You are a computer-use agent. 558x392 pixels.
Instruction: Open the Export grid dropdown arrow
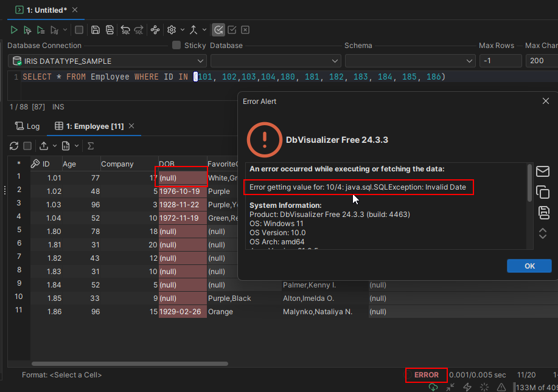[x=55, y=146]
